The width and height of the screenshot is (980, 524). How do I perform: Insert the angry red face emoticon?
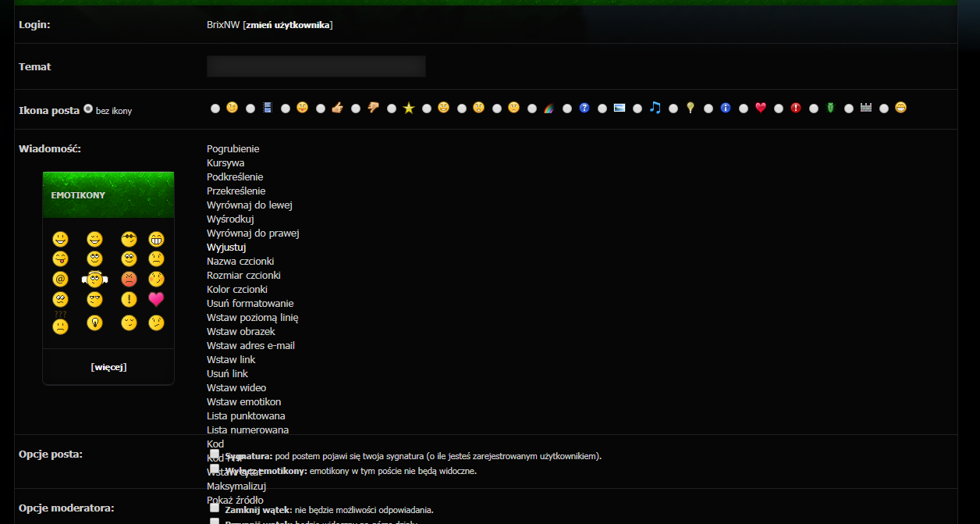[129, 279]
